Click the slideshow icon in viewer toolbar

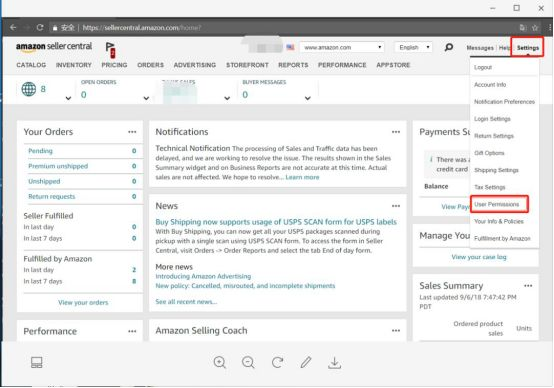36,362
